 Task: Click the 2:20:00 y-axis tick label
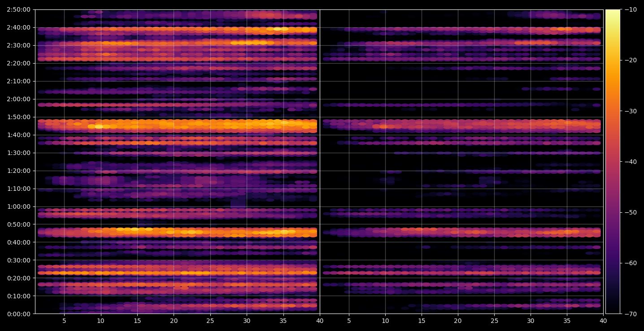click(x=18, y=63)
